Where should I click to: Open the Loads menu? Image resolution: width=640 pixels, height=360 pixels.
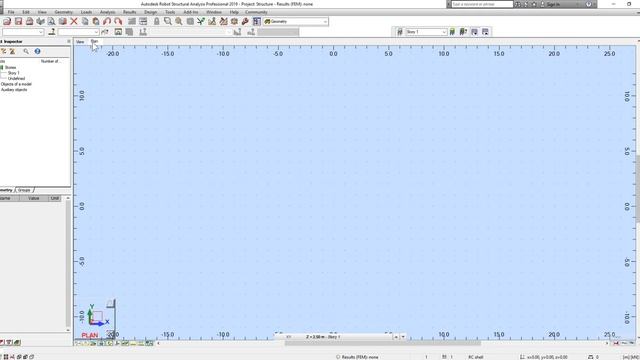click(86, 12)
